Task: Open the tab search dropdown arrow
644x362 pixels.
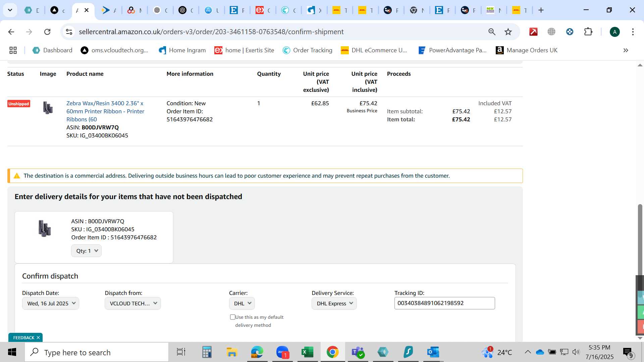Action: [x=10, y=10]
